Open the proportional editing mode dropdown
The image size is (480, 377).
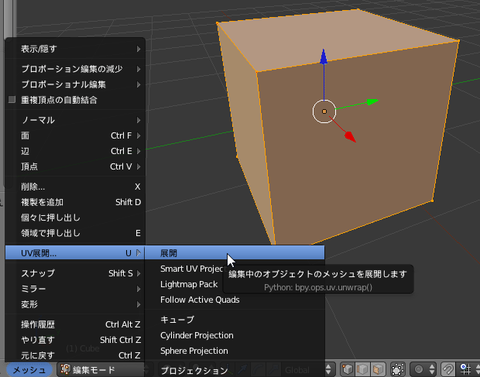click(423, 369)
